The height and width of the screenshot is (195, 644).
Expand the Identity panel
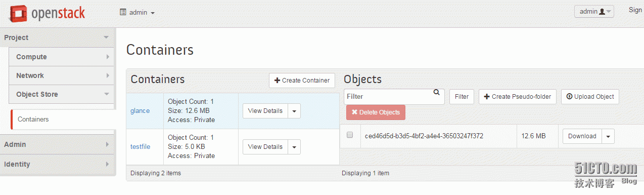click(57, 164)
